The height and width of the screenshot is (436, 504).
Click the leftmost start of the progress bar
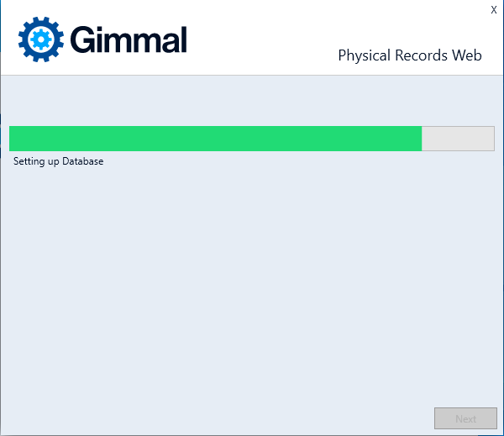(x=12, y=139)
